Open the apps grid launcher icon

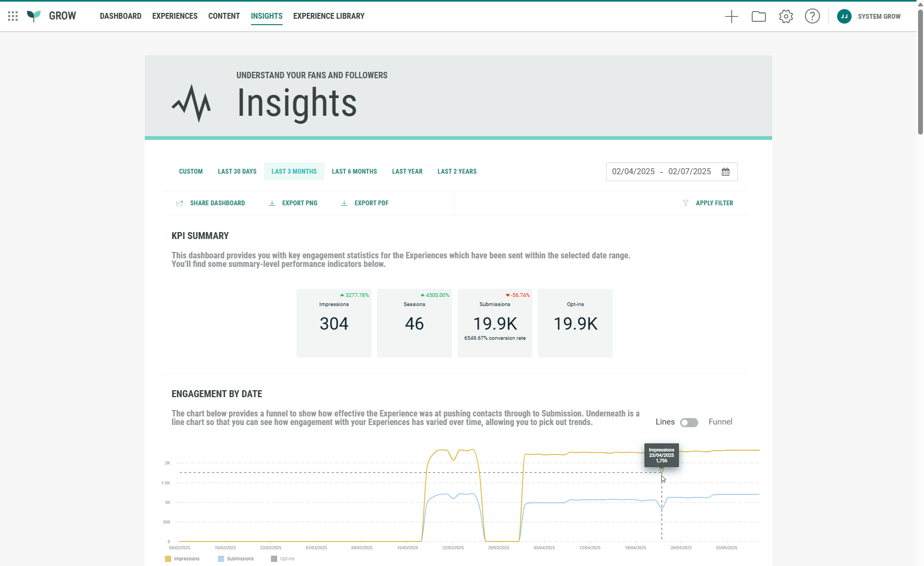click(13, 16)
